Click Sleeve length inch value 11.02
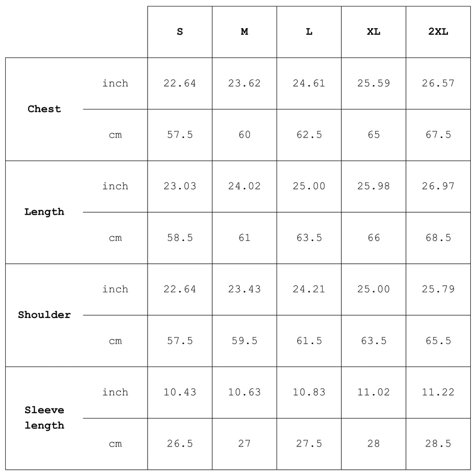This screenshot has height=476, width=476. pyautogui.click(x=374, y=392)
